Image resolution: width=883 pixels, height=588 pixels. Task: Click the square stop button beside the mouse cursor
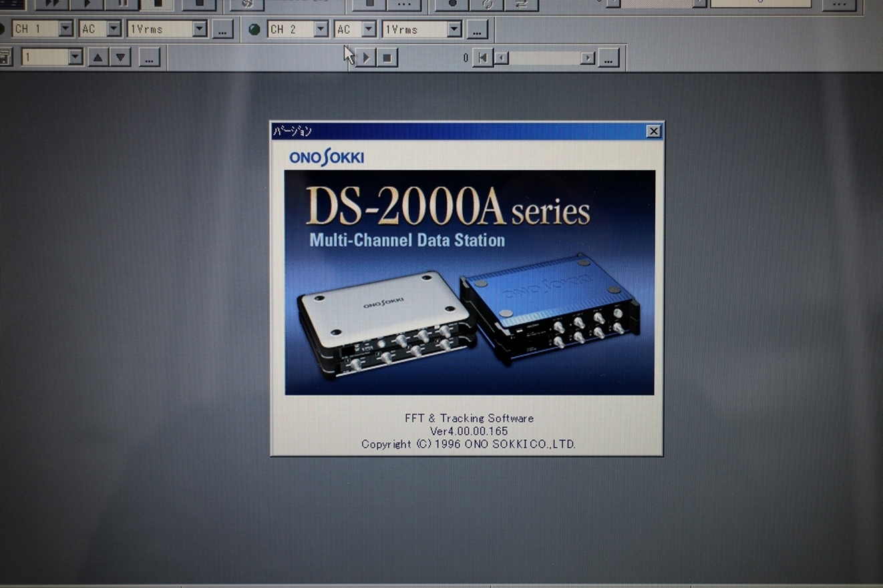tap(387, 58)
